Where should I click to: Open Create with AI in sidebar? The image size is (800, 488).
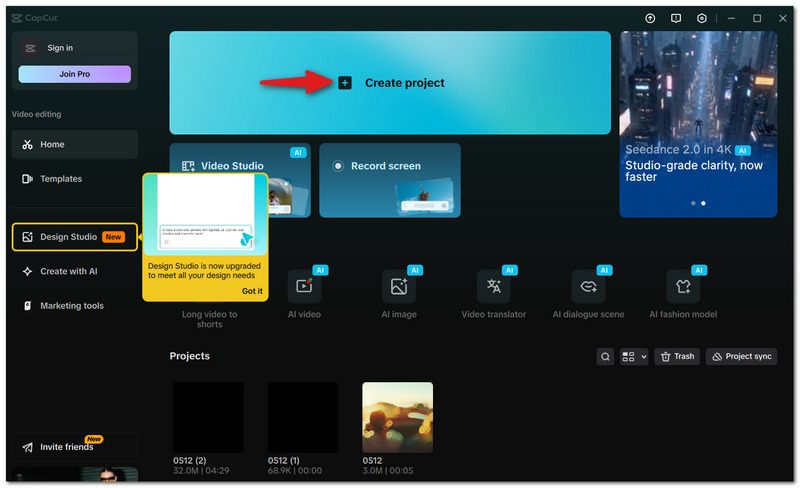pos(74,272)
